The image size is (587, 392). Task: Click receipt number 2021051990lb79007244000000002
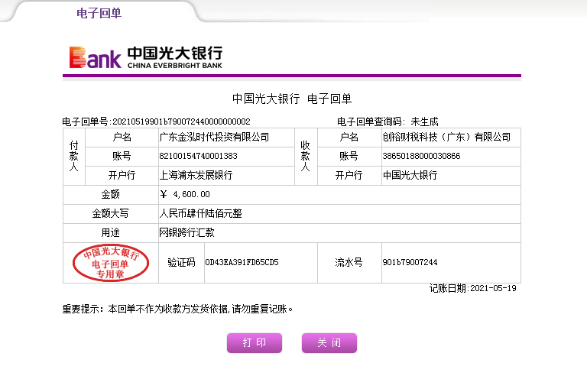(181, 121)
